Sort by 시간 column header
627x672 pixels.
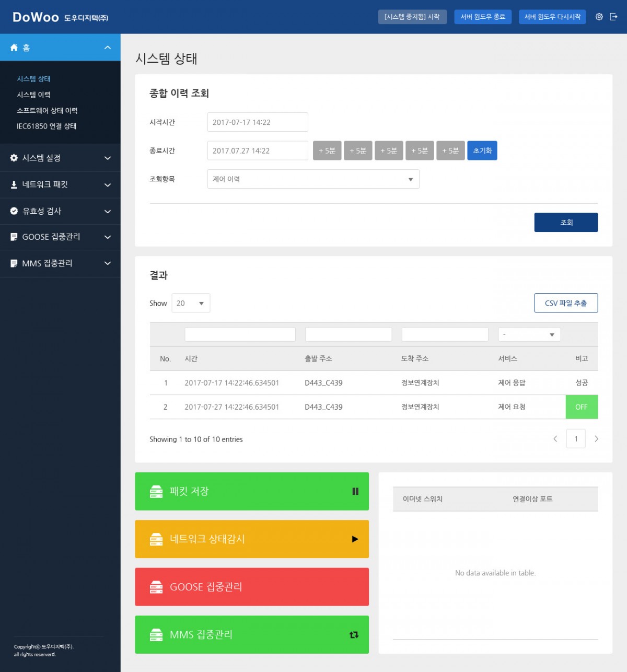[191, 358]
